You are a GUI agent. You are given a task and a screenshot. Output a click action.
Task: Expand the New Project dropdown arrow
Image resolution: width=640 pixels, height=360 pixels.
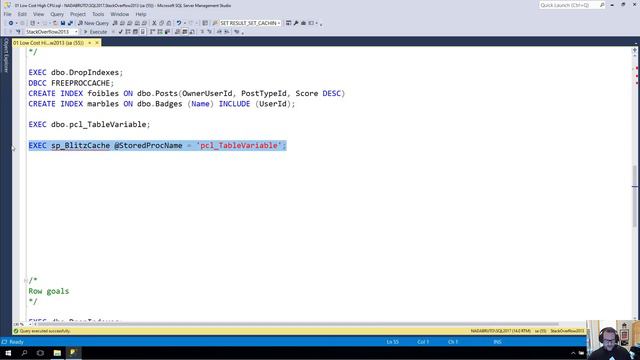pos(38,23)
